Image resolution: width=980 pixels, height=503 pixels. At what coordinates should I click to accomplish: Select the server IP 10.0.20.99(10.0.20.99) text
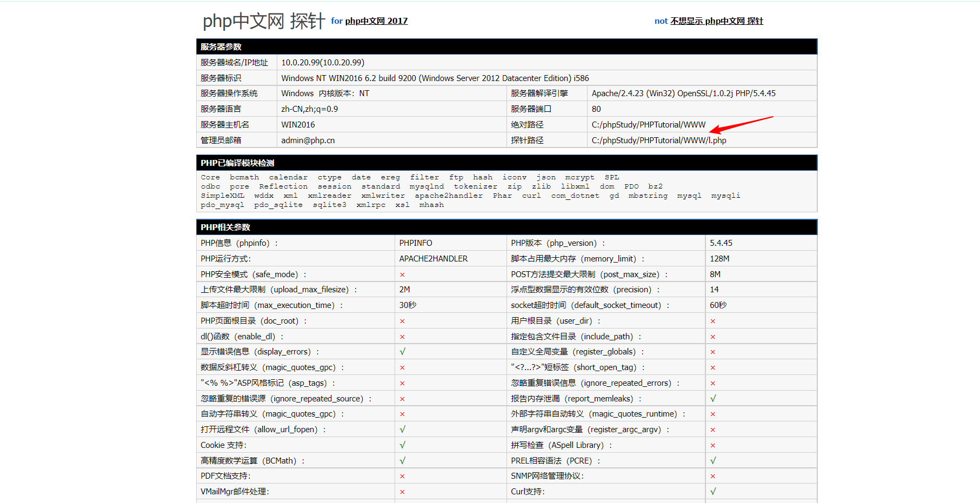click(x=323, y=63)
